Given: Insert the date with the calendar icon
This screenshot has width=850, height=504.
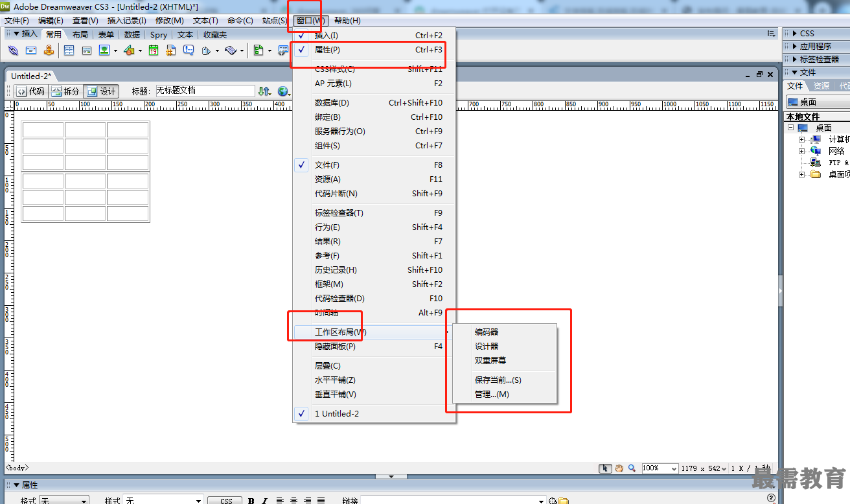Looking at the screenshot, I should tap(154, 51).
